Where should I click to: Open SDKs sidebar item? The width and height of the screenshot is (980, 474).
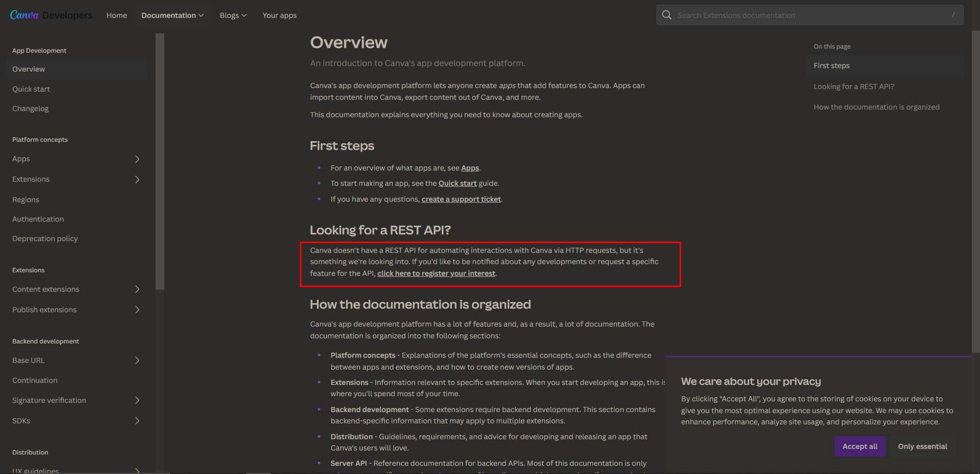(x=21, y=421)
